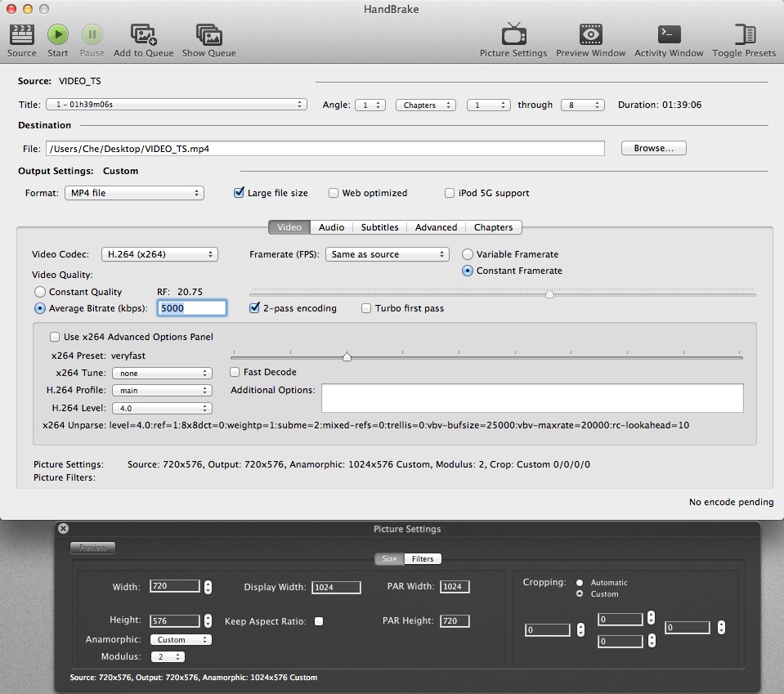Open Picture Settings TV icon
The image size is (784, 694).
[513, 34]
